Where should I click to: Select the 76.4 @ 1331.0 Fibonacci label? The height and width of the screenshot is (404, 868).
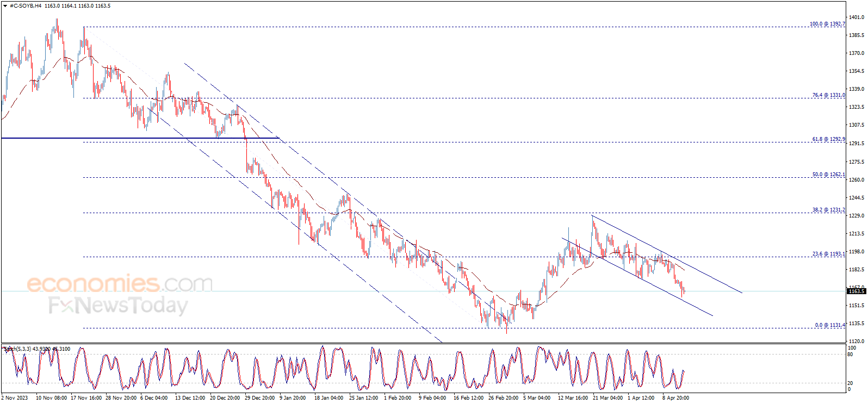point(828,95)
